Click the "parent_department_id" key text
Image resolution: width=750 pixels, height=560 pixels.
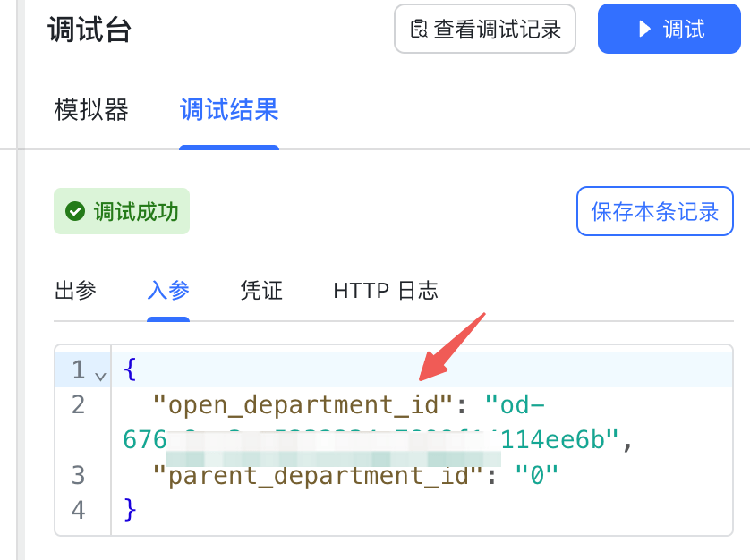[x=318, y=475]
